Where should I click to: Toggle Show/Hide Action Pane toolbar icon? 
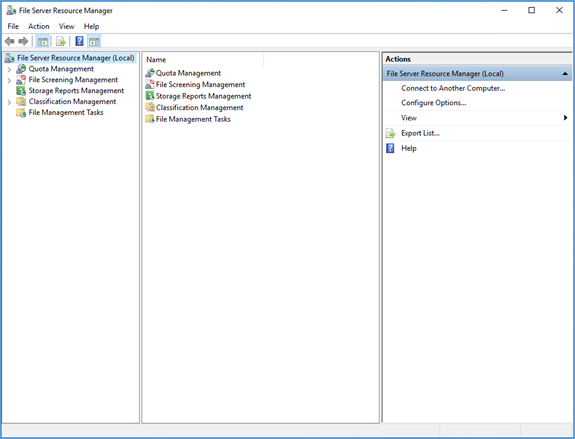tap(94, 41)
